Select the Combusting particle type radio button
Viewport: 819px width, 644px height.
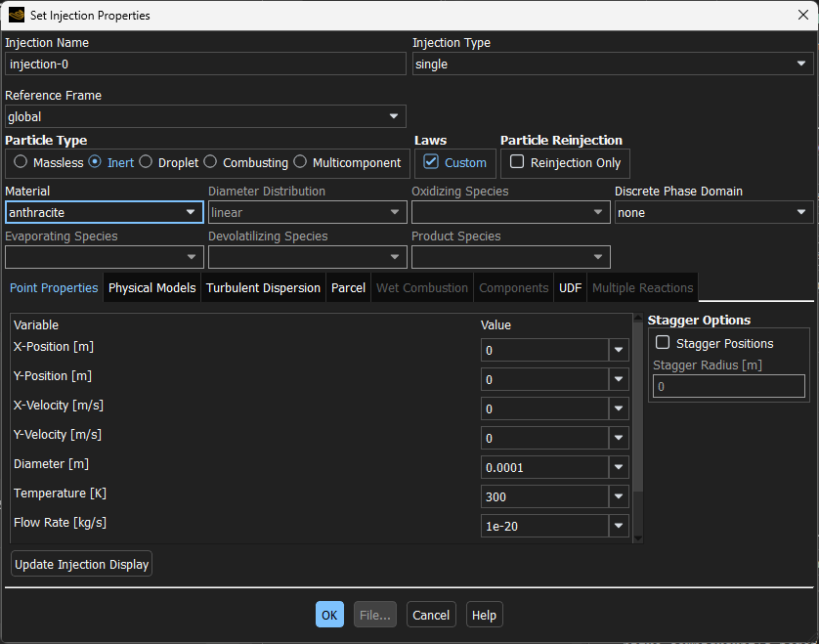[210, 162]
